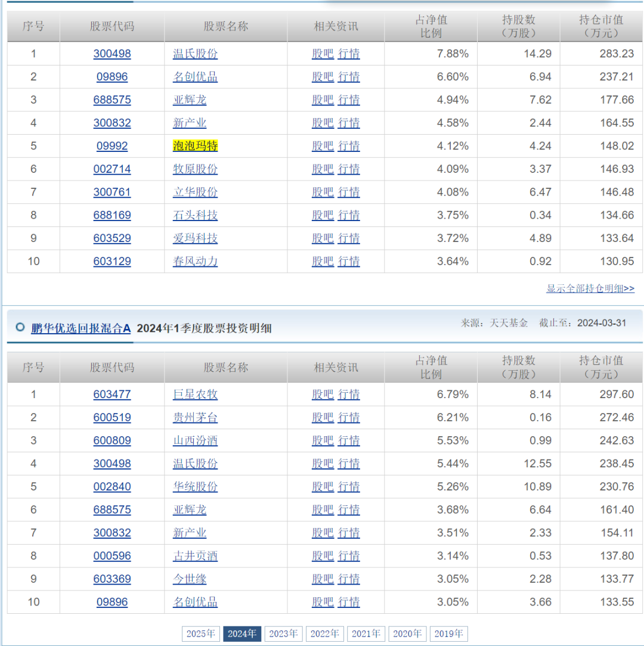
Task: Open 行情 link for 古井贡酒
Action: tap(349, 556)
